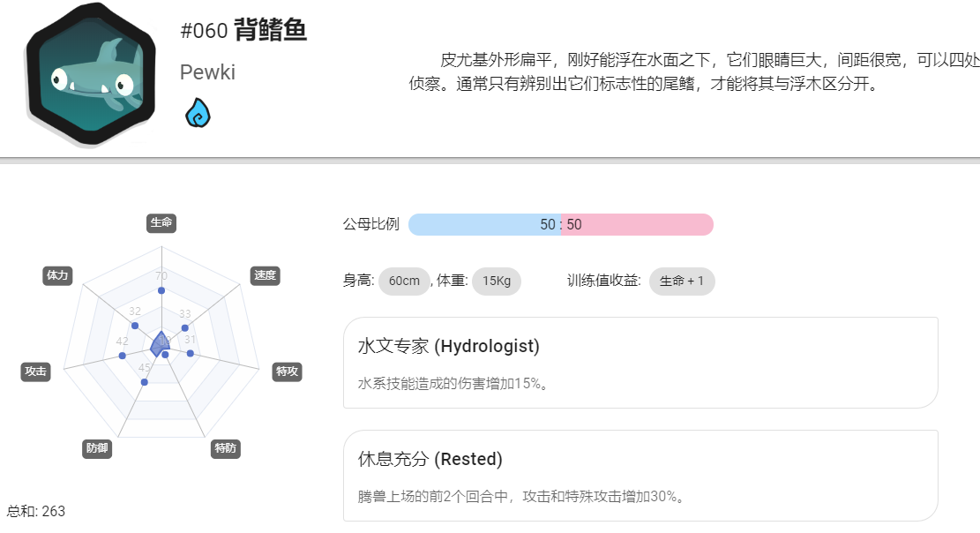Select the 生命 stat label on radar chart
This screenshot has width=980, height=533.
161,222
